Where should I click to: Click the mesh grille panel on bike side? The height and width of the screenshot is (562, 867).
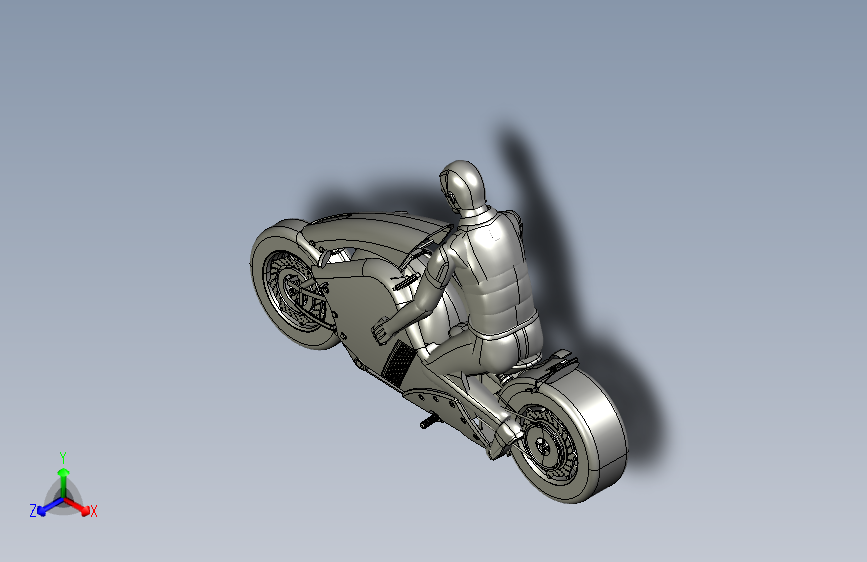[x=399, y=363]
